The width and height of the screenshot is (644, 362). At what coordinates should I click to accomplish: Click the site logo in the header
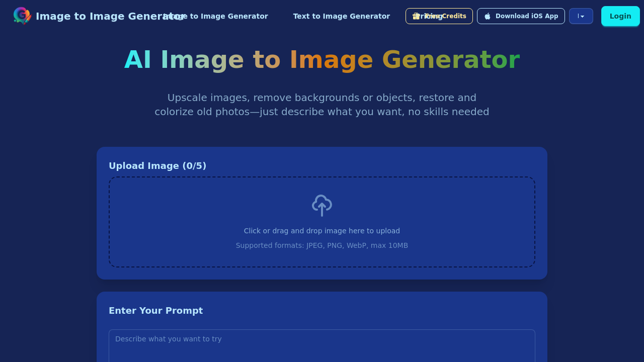pos(21,16)
